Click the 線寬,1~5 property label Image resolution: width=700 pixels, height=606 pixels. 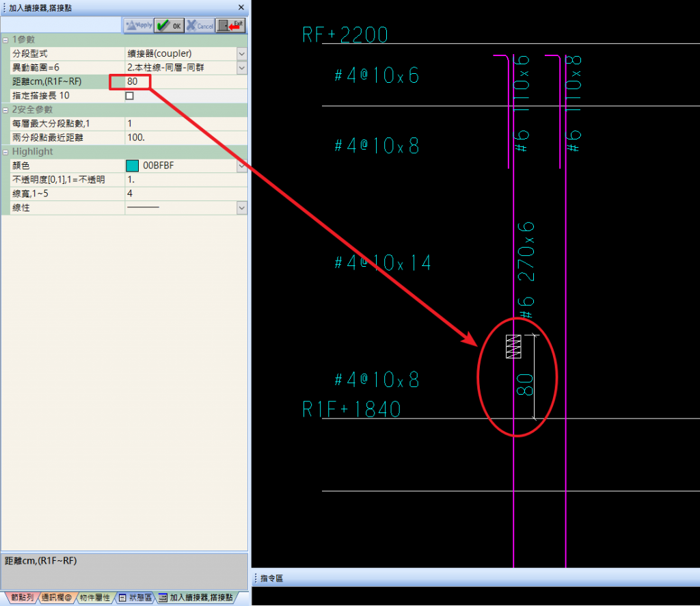pos(30,194)
